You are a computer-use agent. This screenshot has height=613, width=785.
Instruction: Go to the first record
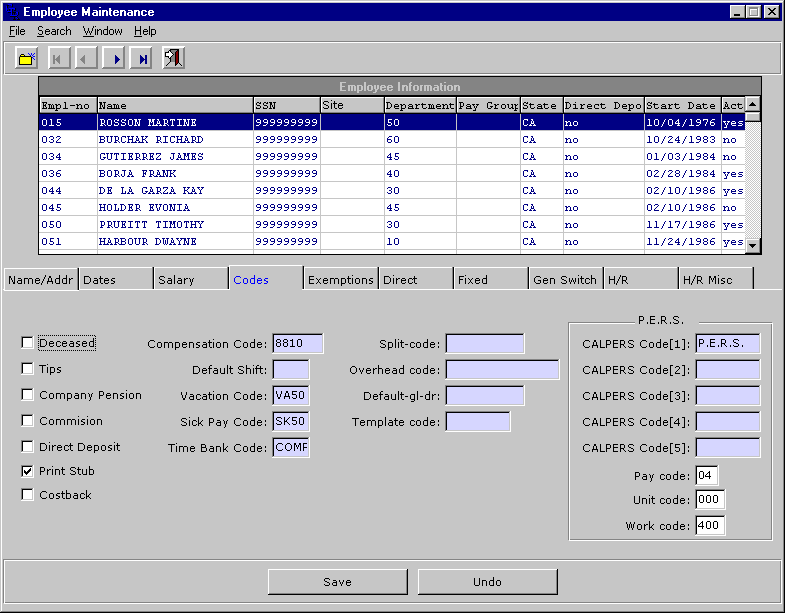(x=57, y=59)
